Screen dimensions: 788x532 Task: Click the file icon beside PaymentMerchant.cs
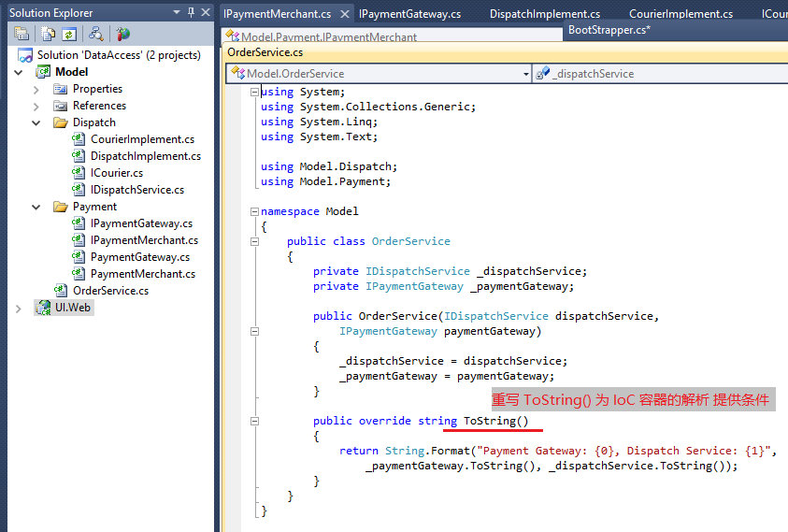[79, 274]
